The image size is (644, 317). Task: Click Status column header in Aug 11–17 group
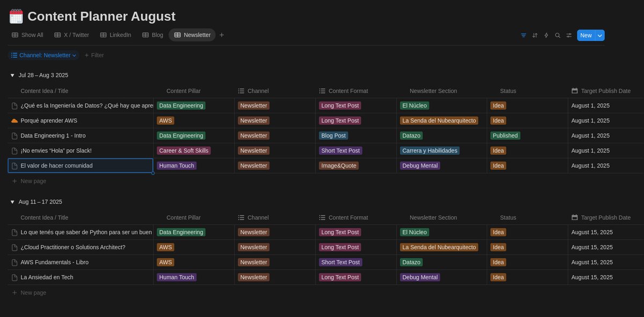click(508, 218)
